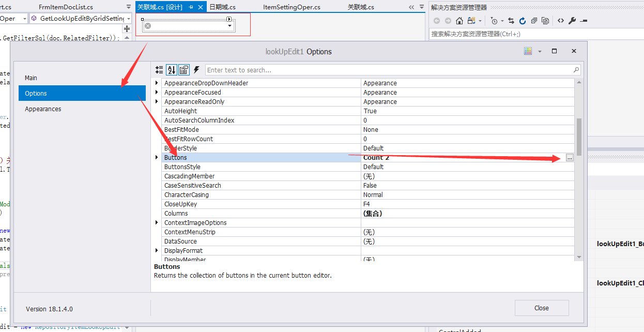Click the Close button of the Options dialog

tap(541, 308)
